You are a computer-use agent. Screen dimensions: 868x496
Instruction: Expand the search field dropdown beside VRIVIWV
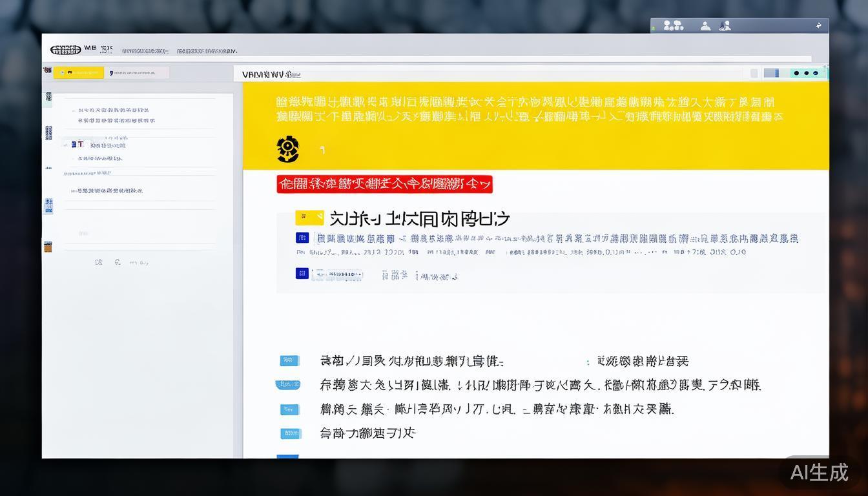click(x=294, y=74)
